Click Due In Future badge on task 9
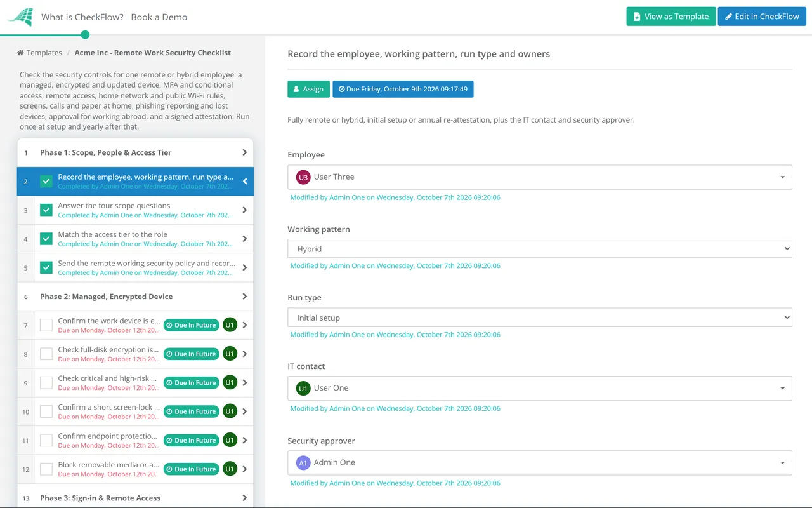The width and height of the screenshot is (812, 508). [191, 383]
